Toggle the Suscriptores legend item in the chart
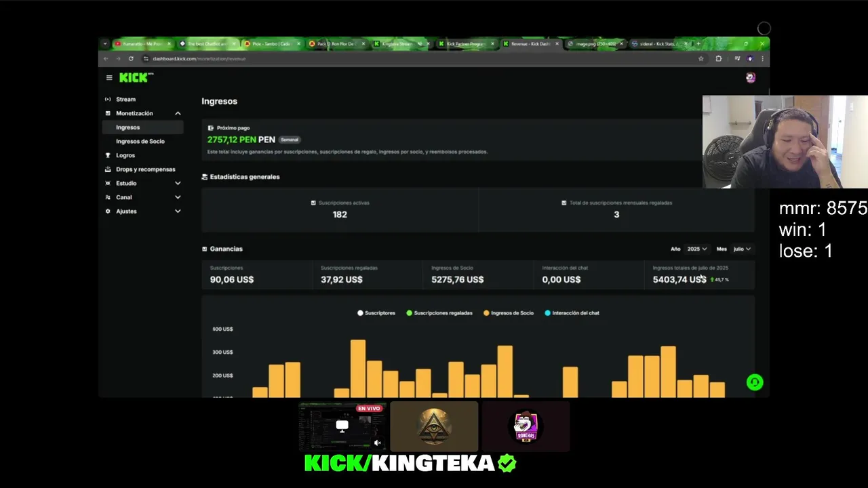Image resolution: width=868 pixels, height=488 pixels. tap(376, 313)
